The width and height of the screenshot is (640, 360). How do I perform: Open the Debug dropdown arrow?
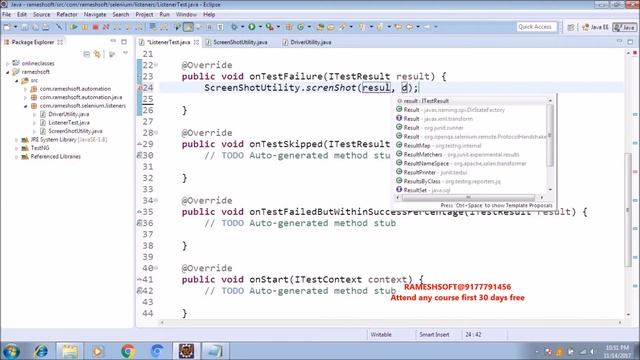[242, 27]
